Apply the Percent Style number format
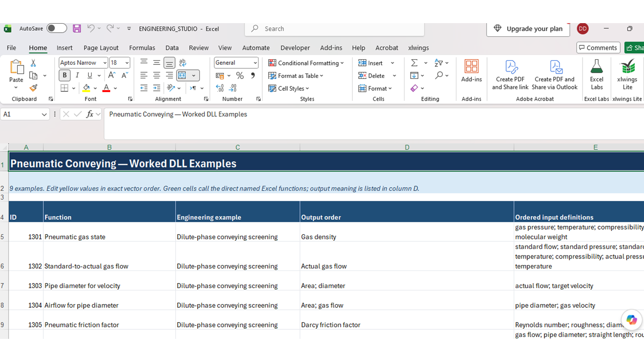 pyautogui.click(x=240, y=75)
